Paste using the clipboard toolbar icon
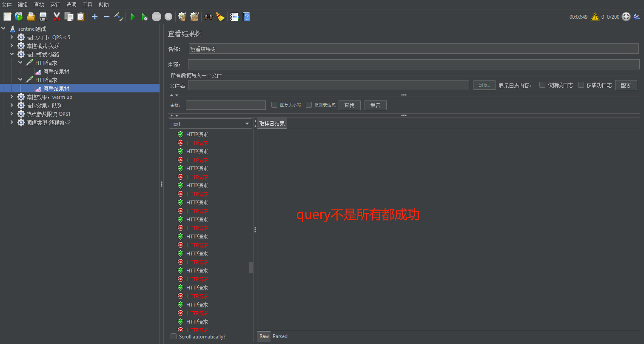 pos(81,17)
